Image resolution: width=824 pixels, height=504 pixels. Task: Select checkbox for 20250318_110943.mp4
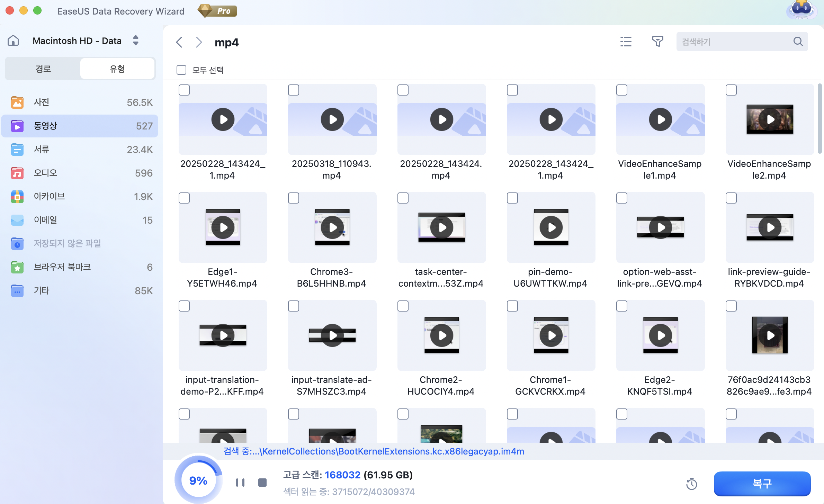(294, 90)
